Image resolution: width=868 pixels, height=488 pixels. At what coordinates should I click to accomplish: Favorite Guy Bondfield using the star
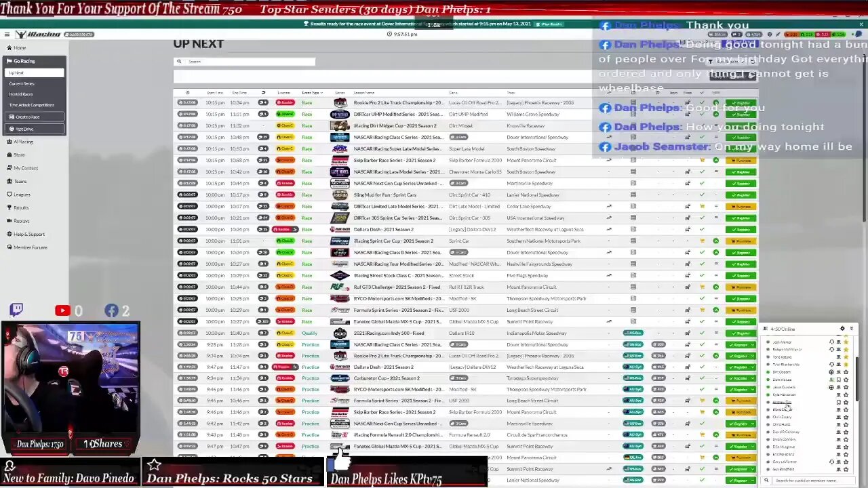846,469
